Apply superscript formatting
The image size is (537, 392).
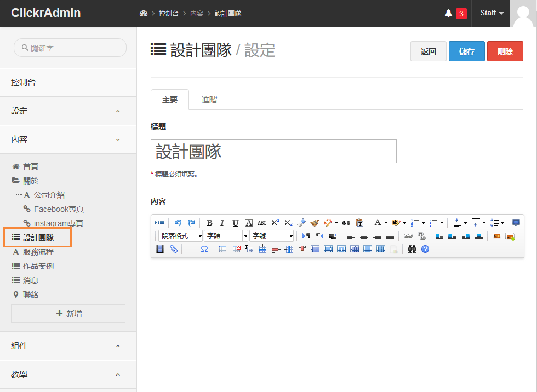[275, 223]
